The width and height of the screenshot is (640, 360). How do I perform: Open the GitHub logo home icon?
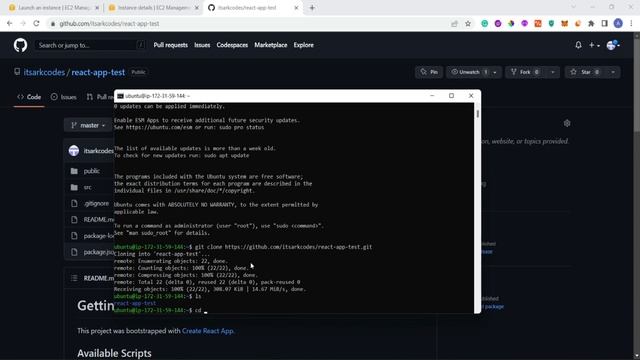pyautogui.click(x=20, y=45)
